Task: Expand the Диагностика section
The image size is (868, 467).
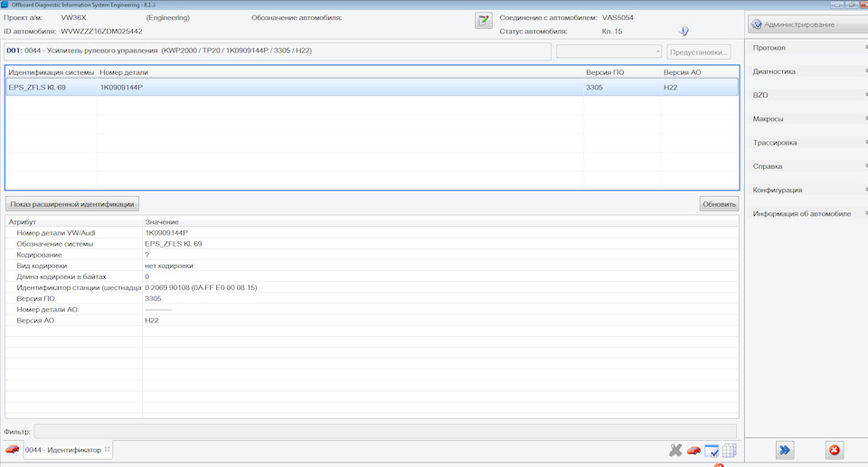Action: click(x=807, y=71)
